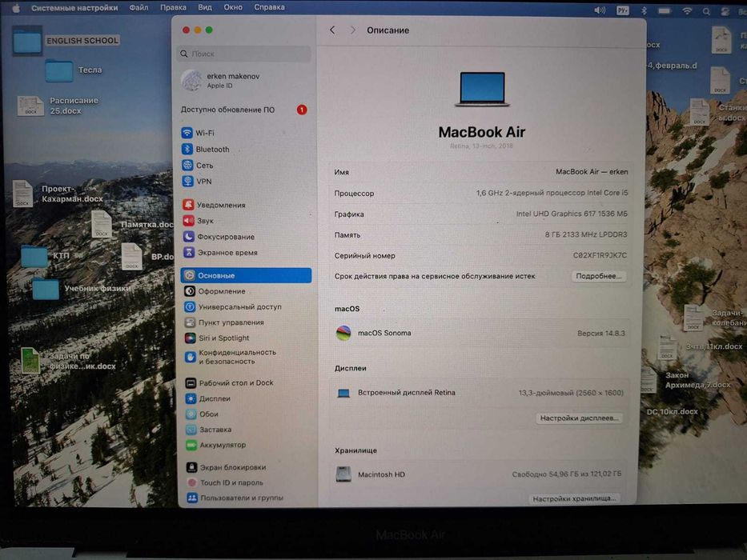Select Встроенный дисплей Retina row

[x=480, y=393]
